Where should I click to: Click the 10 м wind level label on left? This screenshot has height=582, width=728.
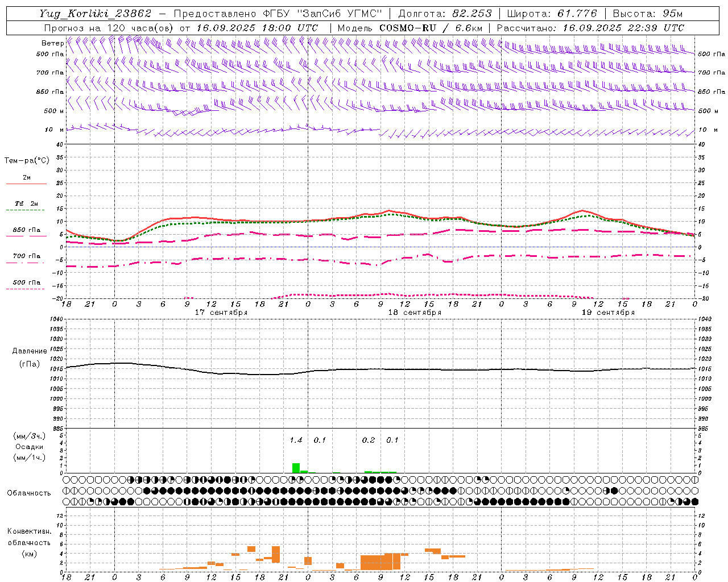click(54, 130)
